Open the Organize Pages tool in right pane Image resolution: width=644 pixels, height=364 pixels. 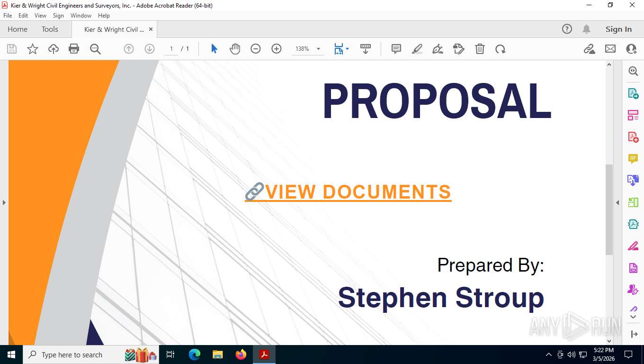(x=633, y=115)
